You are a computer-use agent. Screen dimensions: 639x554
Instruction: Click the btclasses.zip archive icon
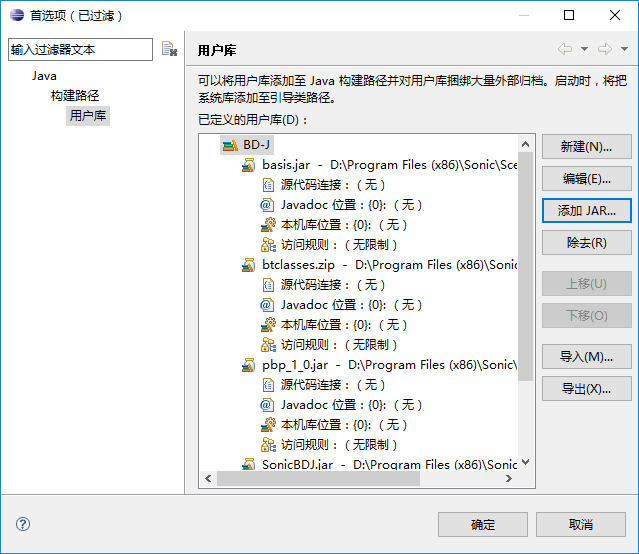click(248, 265)
